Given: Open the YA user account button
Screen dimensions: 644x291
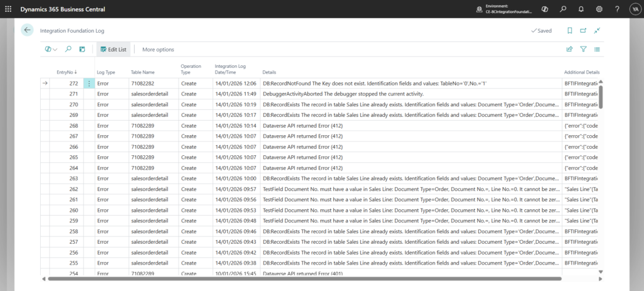Looking at the screenshot, I should coord(633,9).
